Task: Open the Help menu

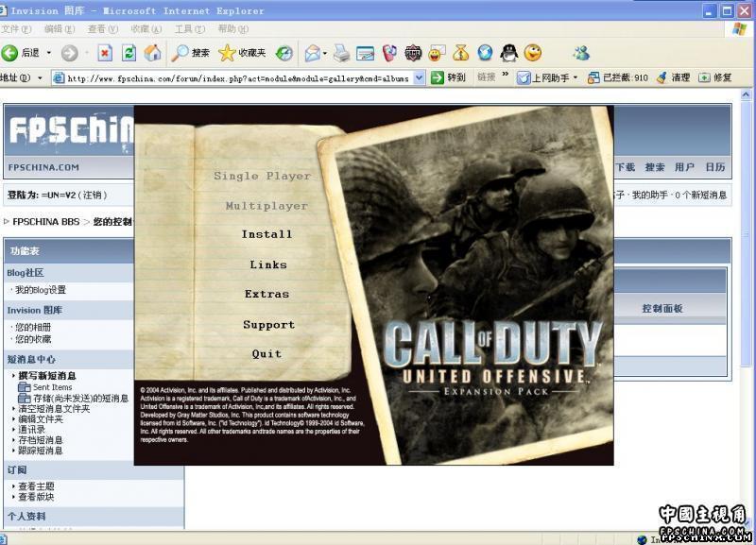Action: (x=232, y=29)
